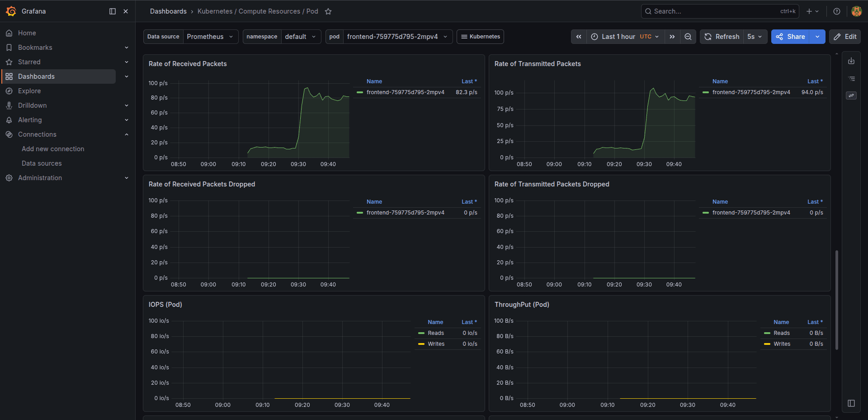The image size is (868, 420).
Task: Expand the Administration section chevron
Action: [x=127, y=178]
